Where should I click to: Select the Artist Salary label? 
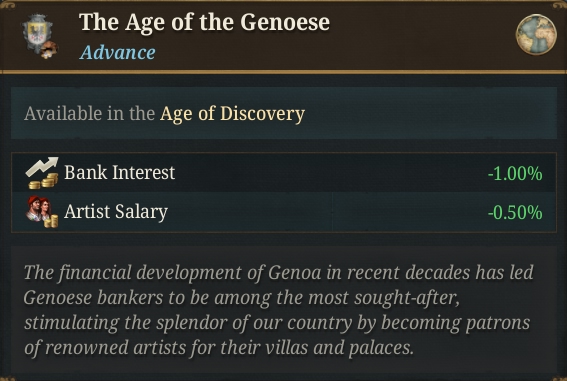(x=116, y=212)
